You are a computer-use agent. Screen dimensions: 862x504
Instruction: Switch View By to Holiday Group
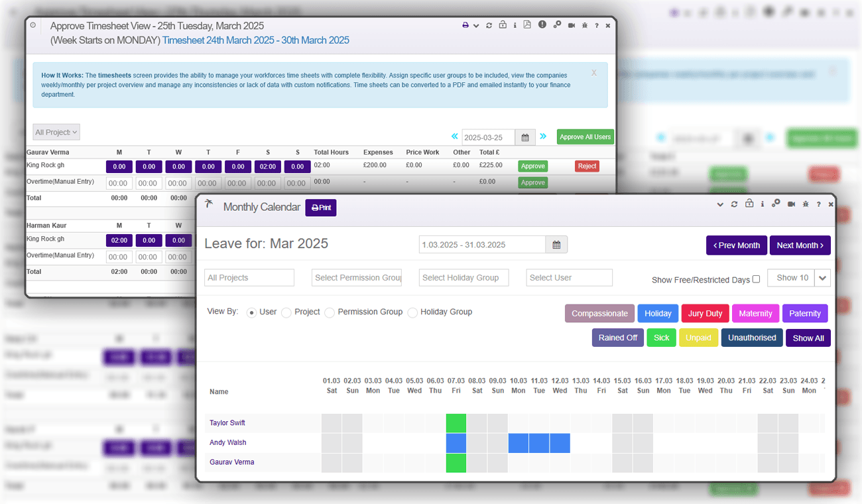(x=412, y=312)
